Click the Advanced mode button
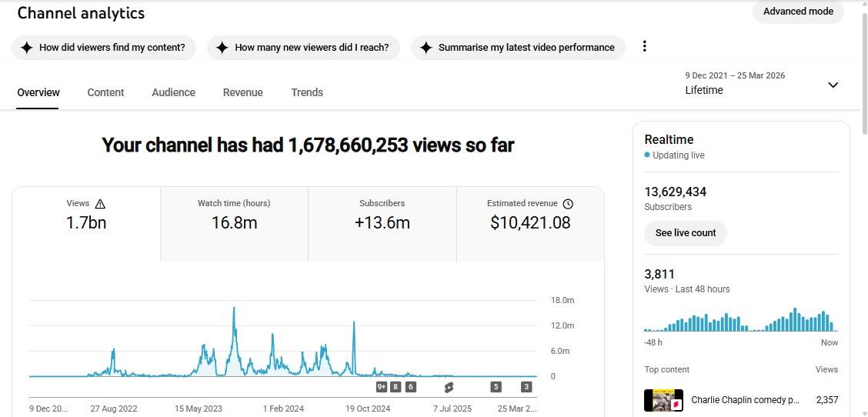868x417 pixels. click(798, 12)
